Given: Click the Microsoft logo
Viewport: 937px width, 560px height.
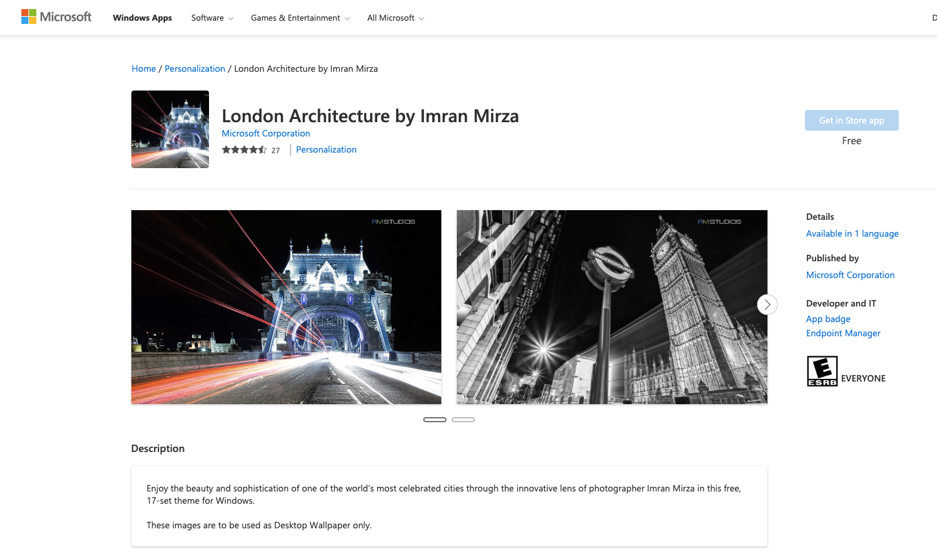Looking at the screenshot, I should (56, 17).
